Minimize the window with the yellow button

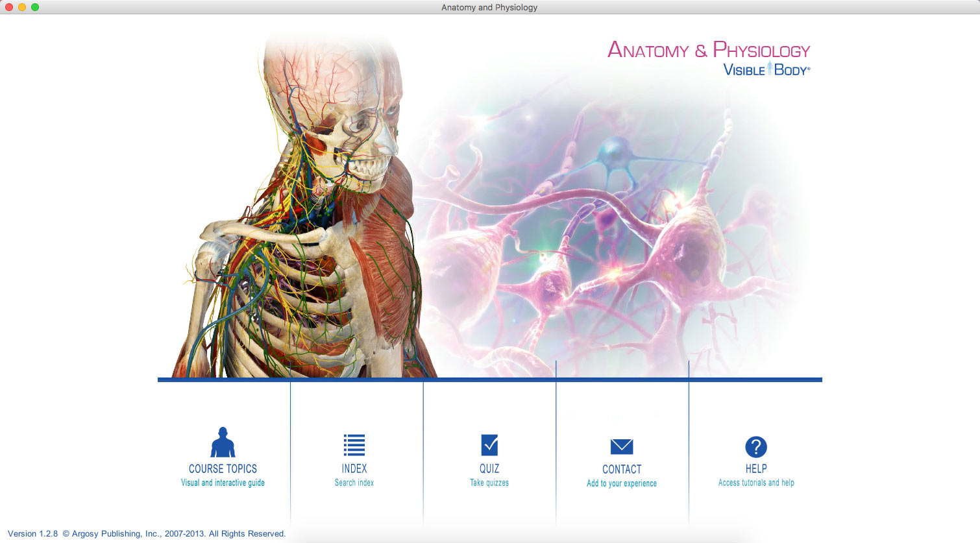point(22,7)
